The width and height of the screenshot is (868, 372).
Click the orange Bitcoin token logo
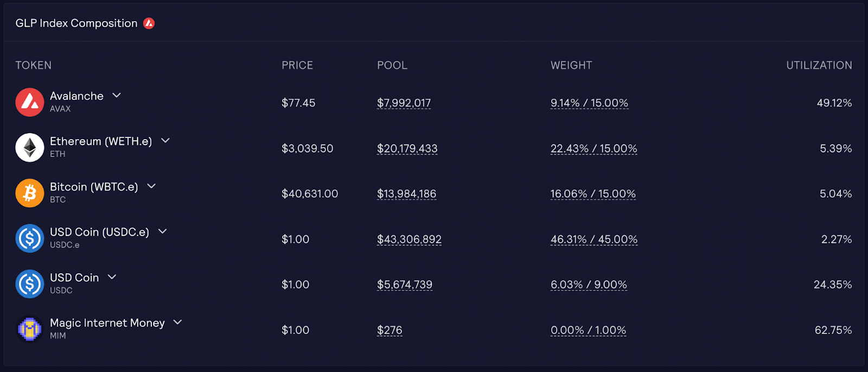pyautogui.click(x=30, y=193)
